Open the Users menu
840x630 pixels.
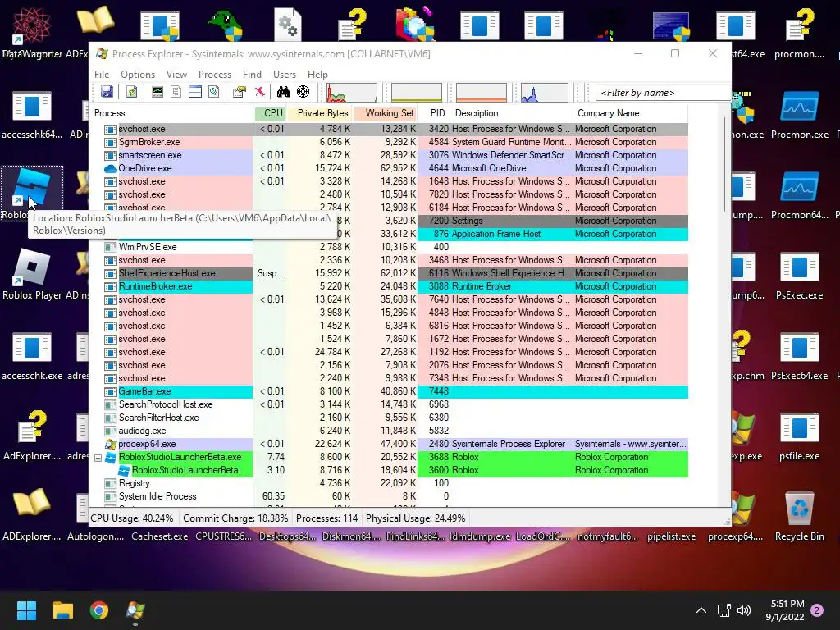(285, 75)
